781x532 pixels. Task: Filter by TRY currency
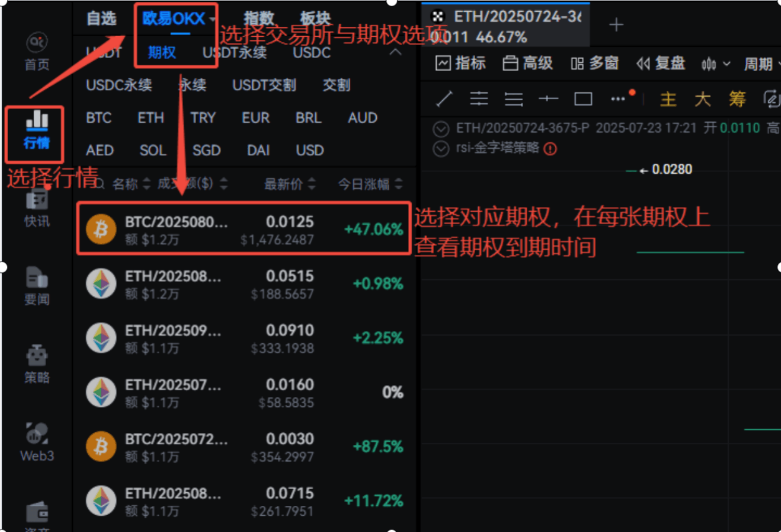click(203, 118)
